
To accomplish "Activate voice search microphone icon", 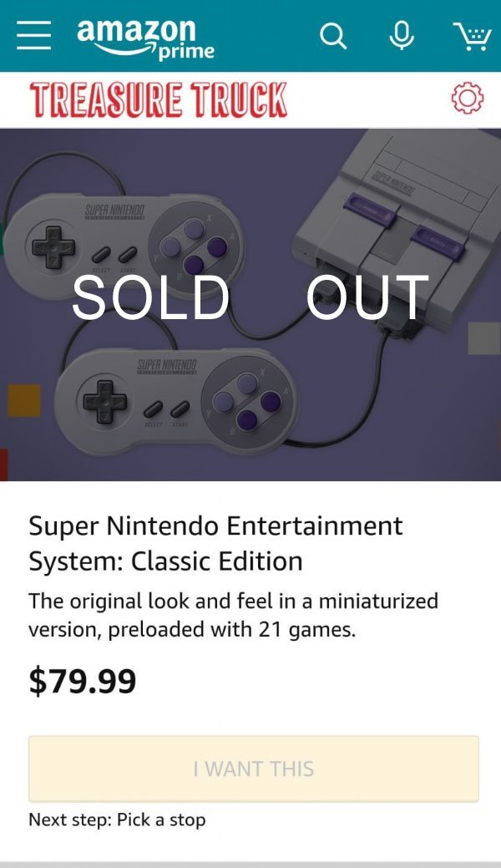I will pos(402,35).
